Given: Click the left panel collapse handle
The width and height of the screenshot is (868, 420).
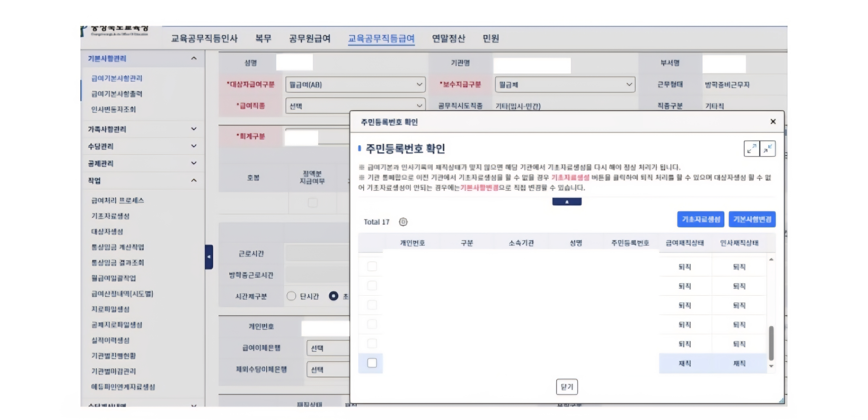Looking at the screenshot, I should point(209,257).
